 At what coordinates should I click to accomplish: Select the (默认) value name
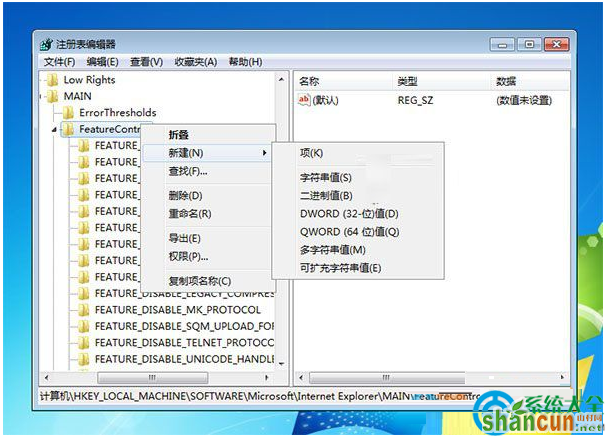pyautogui.click(x=325, y=100)
